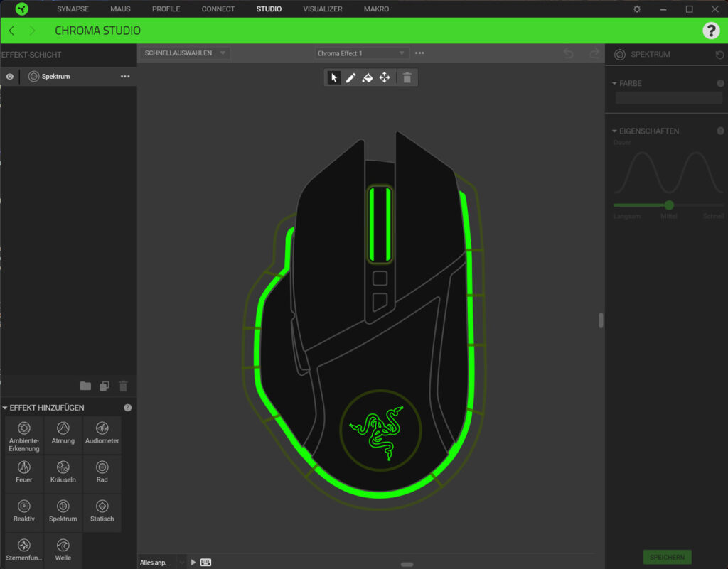Screen dimensions: 728x569
Task: Open the MAKRO tab
Action: (375, 9)
